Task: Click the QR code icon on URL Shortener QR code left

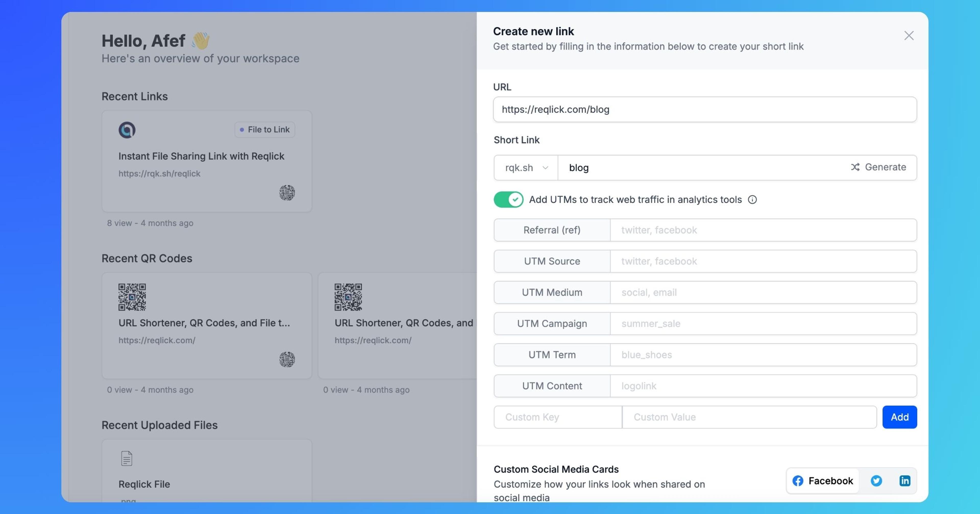Action: click(x=287, y=359)
